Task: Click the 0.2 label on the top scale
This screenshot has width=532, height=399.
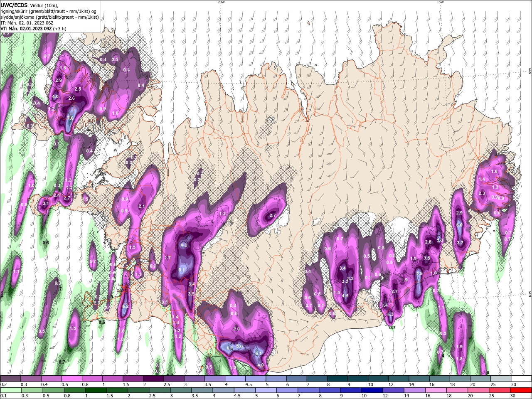Action: pos(3,385)
